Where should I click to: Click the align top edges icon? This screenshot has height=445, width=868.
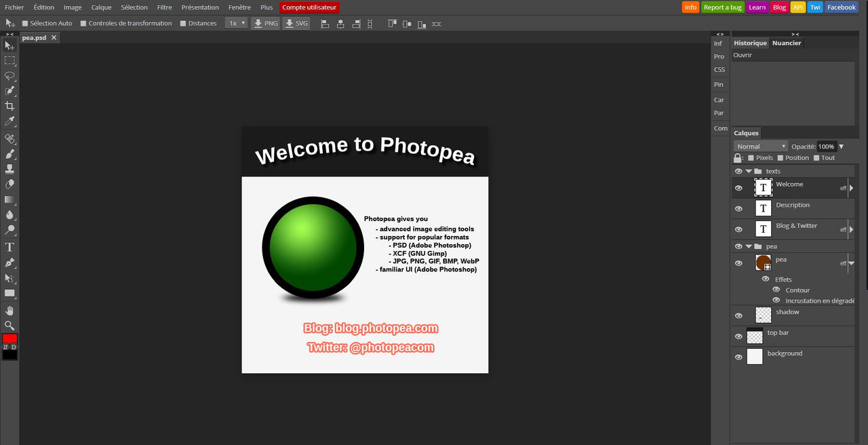click(x=392, y=24)
